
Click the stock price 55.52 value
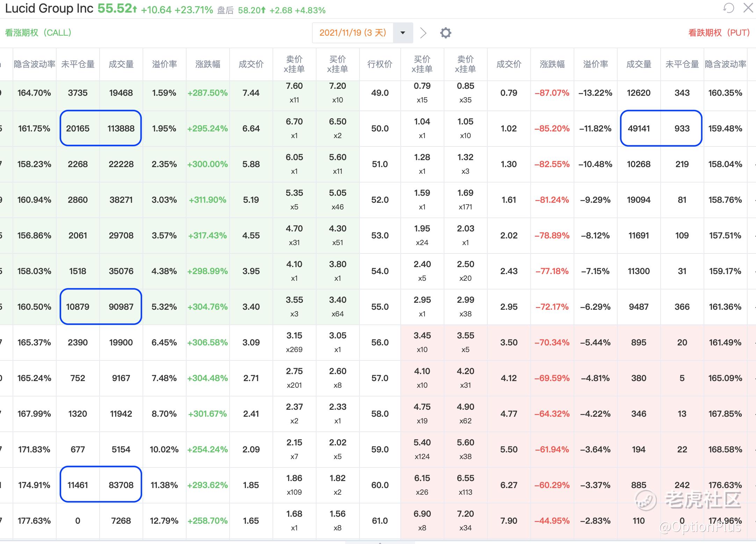114,8
